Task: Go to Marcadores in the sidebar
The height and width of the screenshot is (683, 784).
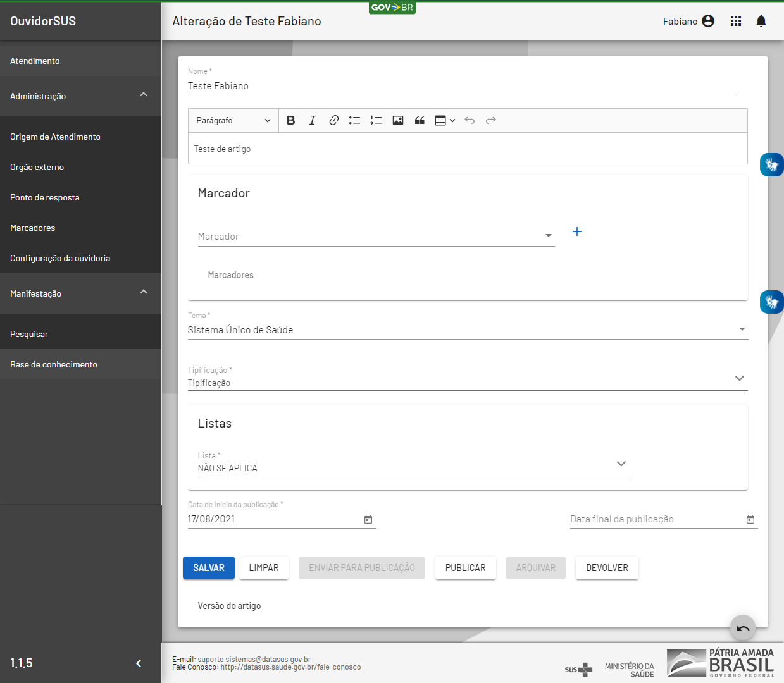Action: point(33,228)
